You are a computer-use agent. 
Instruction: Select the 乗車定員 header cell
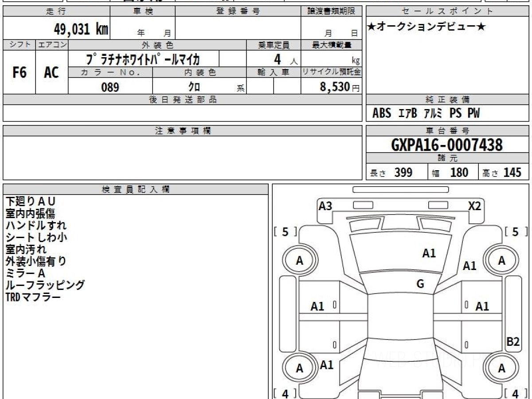tap(274, 45)
